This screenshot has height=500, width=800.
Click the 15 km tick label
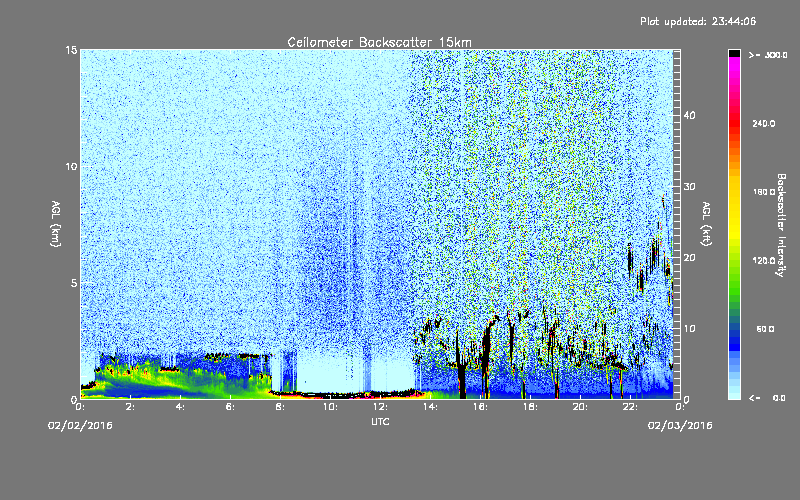[x=71, y=50]
